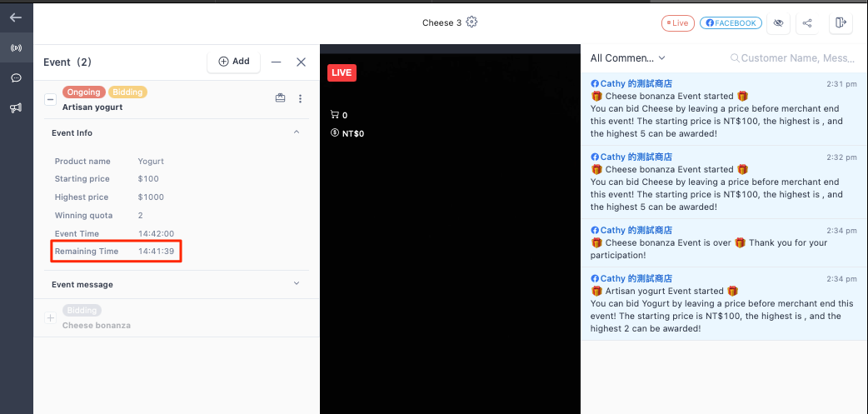Viewport: 868px width, 414px height.
Task: Collapse the Event Info section chevron
Action: (297, 132)
